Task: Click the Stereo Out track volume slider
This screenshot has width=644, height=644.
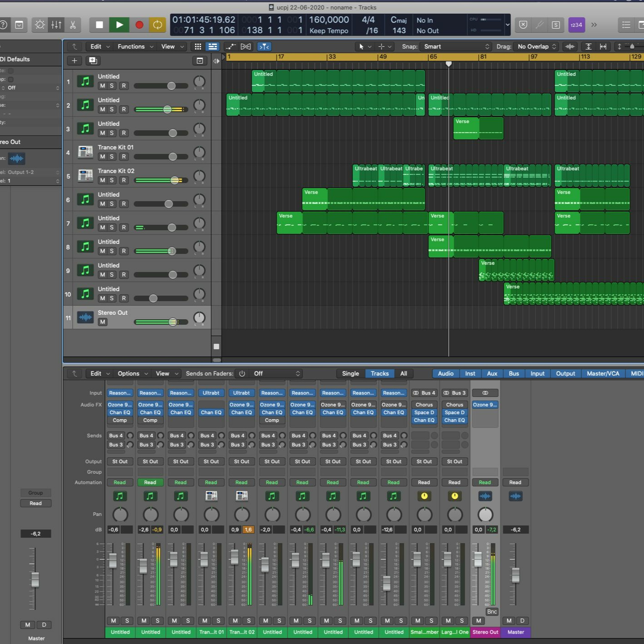Action: tap(172, 322)
